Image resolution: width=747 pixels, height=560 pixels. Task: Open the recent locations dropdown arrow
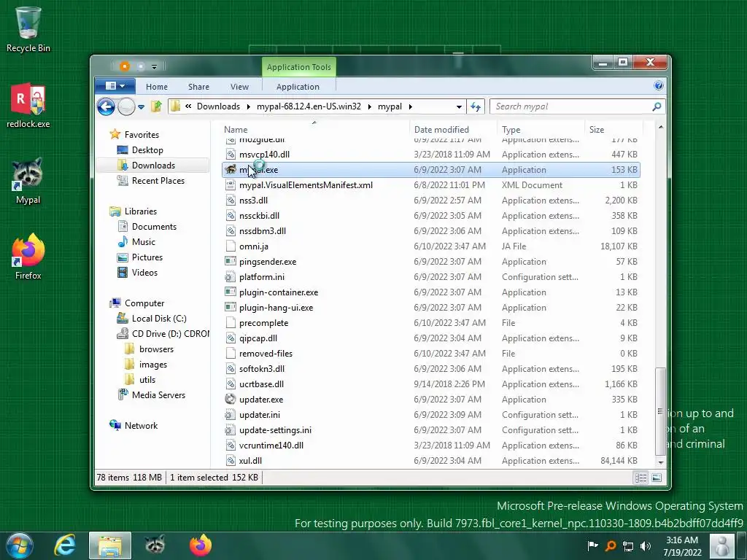pos(141,107)
